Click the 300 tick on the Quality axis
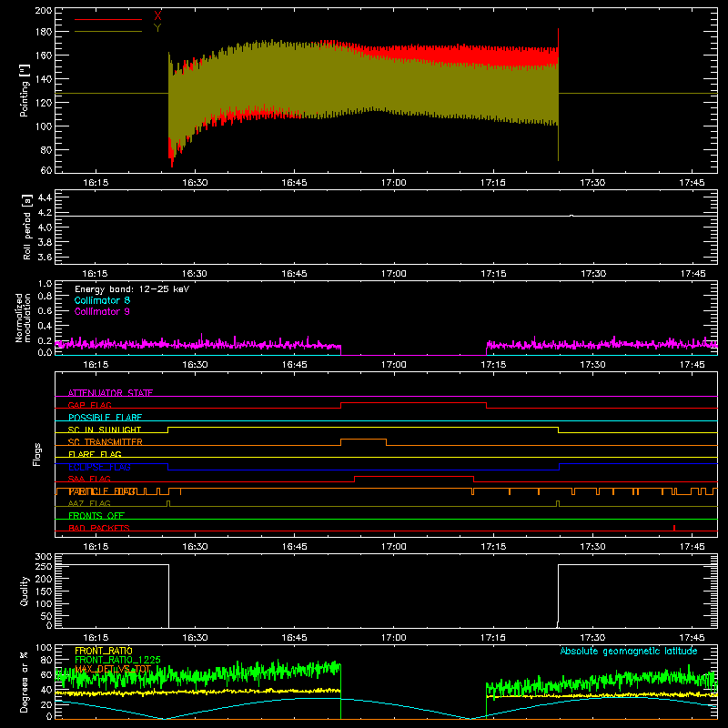The height and width of the screenshot is (728, 728). coord(44,557)
